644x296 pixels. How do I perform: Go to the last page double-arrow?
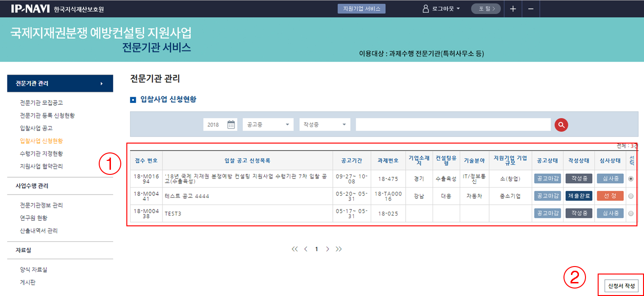click(x=339, y=249)
